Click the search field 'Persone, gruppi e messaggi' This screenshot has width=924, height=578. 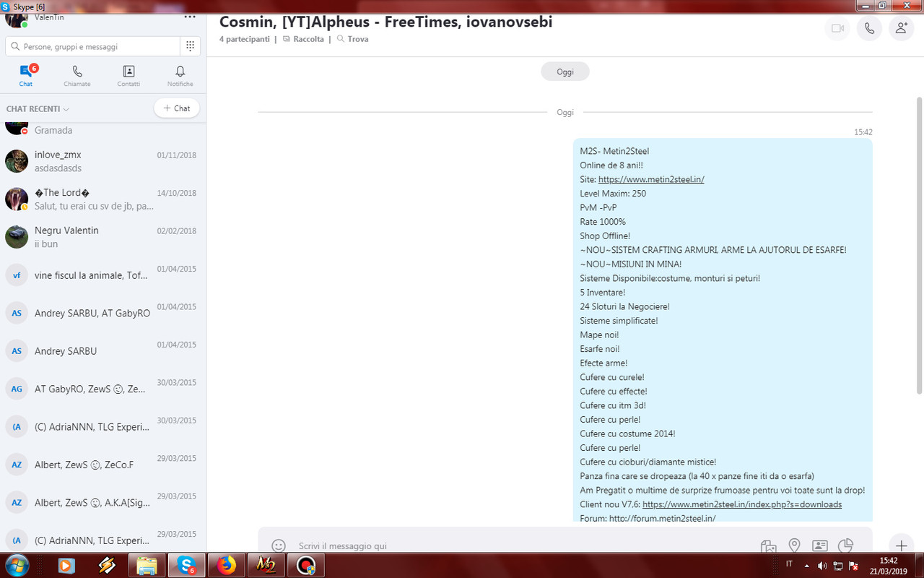tap(92, 46)
